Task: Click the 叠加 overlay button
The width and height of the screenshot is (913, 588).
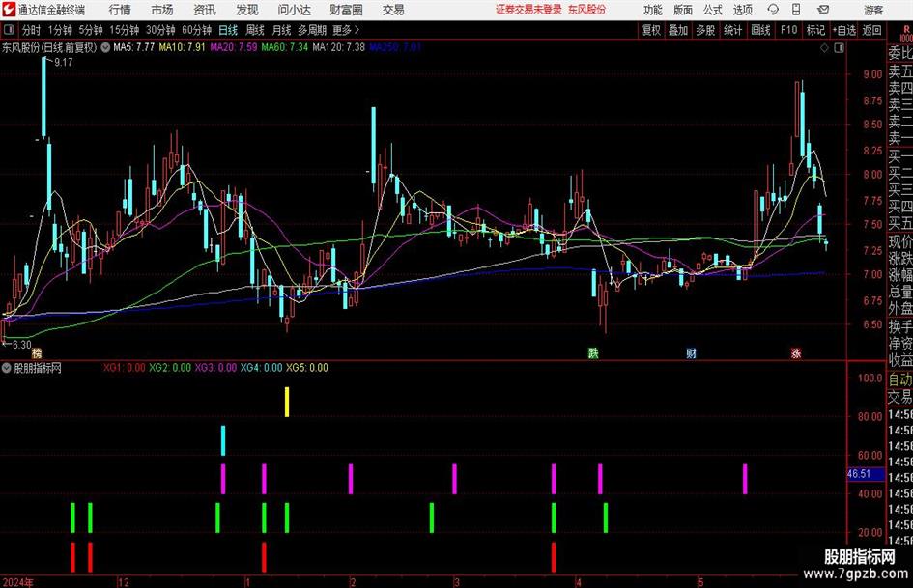Action: [678, 30]
